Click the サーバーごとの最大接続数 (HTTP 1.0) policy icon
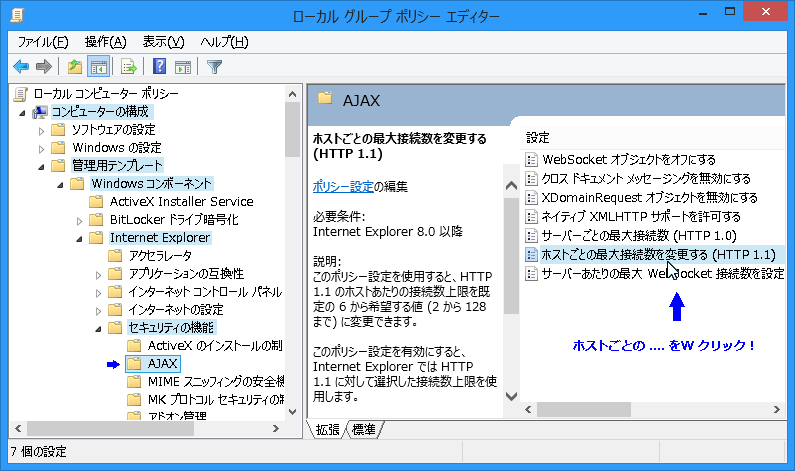This screenshot has height=471, width=795. [531, 236]
